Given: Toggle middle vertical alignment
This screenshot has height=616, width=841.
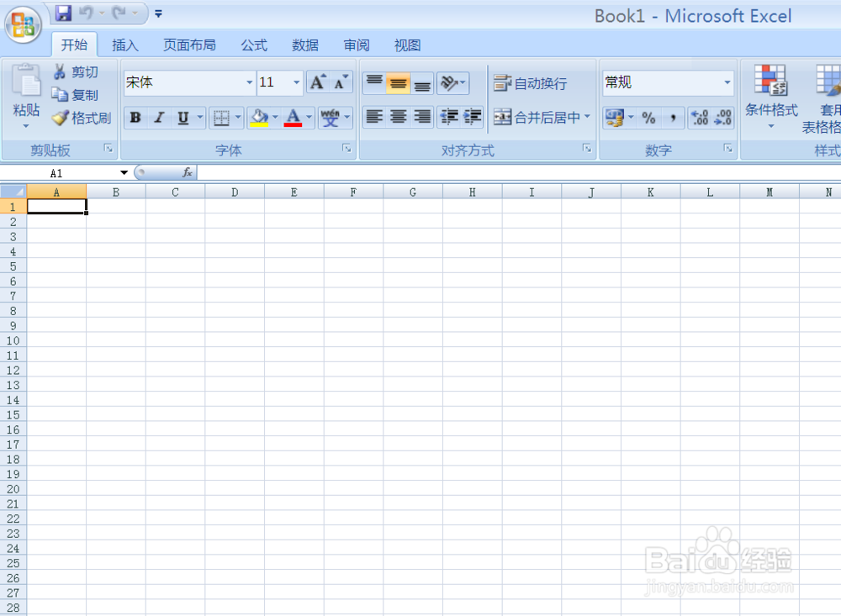Looking at the screenshot, I should point(398,83).
